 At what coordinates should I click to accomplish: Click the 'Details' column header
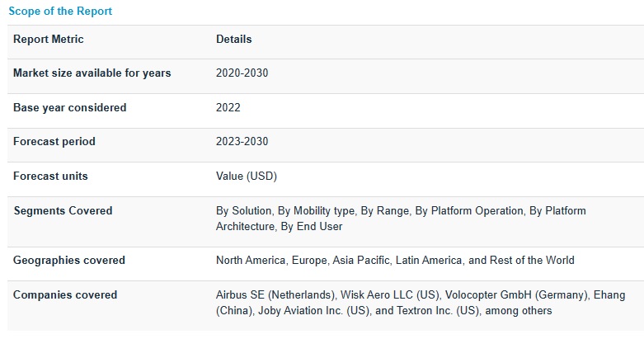[x=234, y=40]
